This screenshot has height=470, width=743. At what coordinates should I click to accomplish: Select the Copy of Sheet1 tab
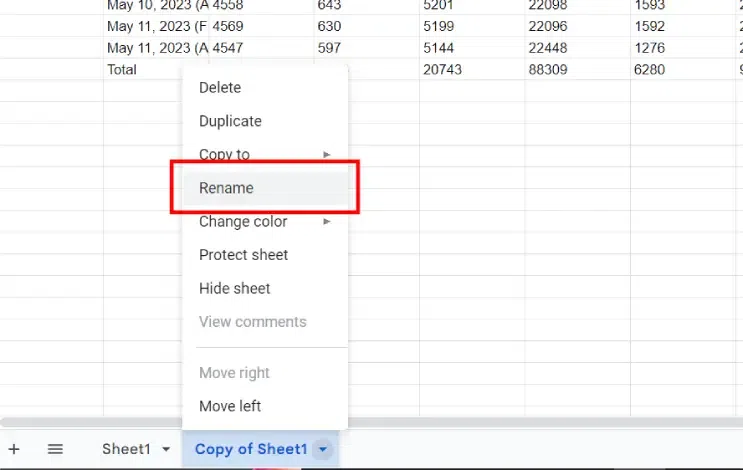pyautogui.click(x=251, y=449)
